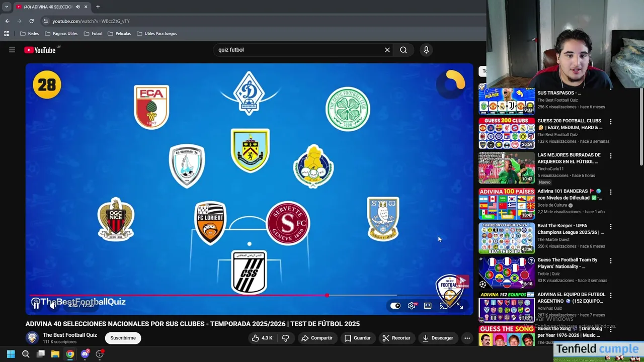Open Task View on the taskbar
The width and height of the screenshot is (644, 362).
(x=41, y=354)
